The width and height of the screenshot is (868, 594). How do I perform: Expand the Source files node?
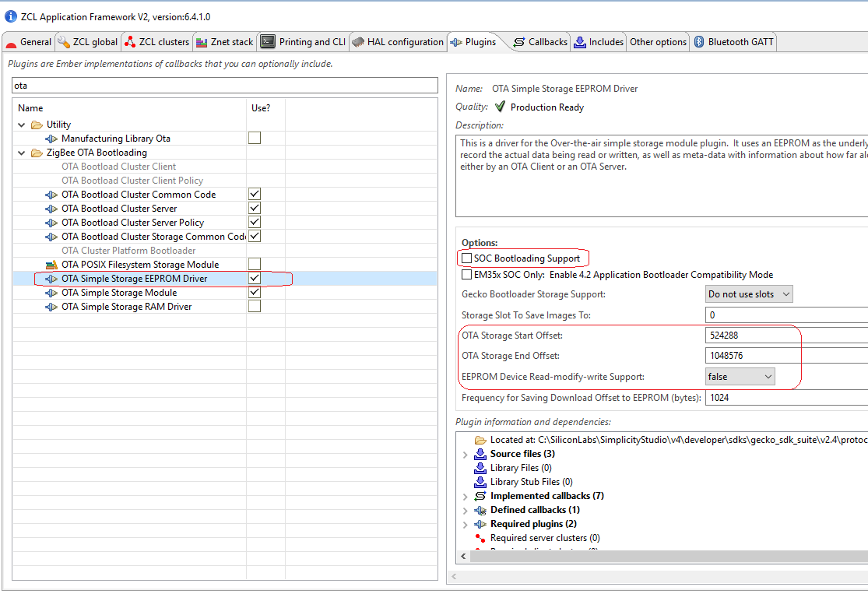465,455
